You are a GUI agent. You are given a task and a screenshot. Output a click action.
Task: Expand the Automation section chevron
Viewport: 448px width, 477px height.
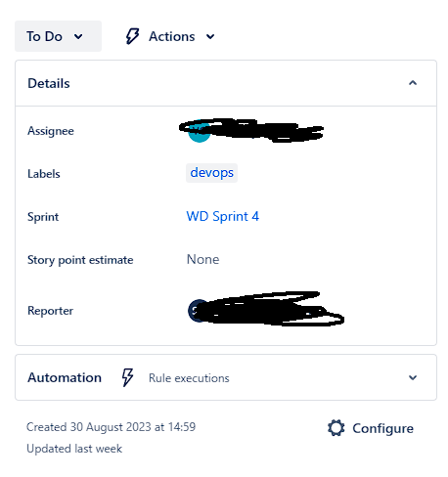(413, 377)
